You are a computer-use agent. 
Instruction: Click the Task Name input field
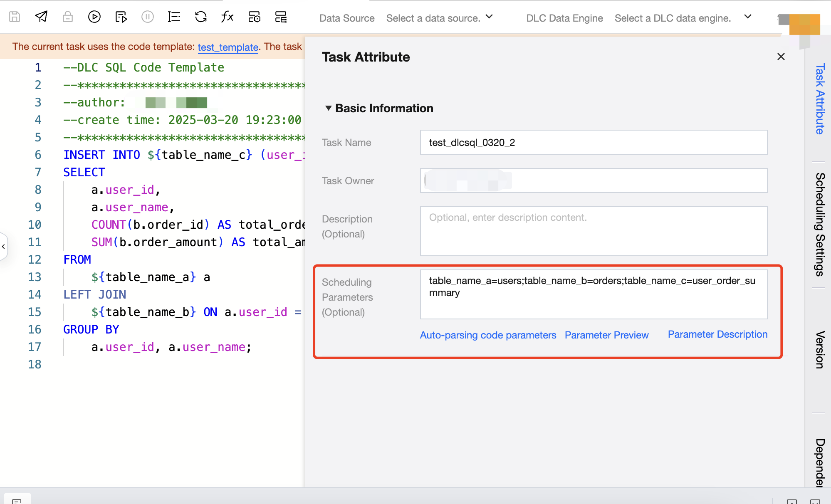(x=593, y=143)
